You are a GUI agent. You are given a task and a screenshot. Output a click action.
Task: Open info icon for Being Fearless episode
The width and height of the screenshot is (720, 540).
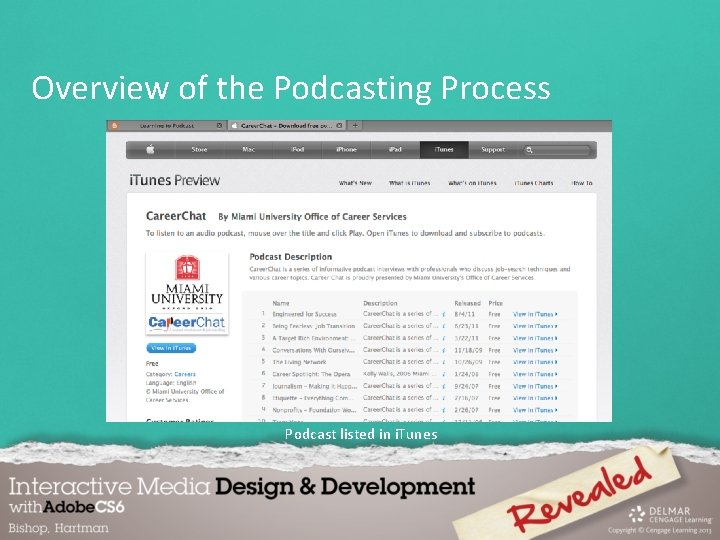point(444,326)
